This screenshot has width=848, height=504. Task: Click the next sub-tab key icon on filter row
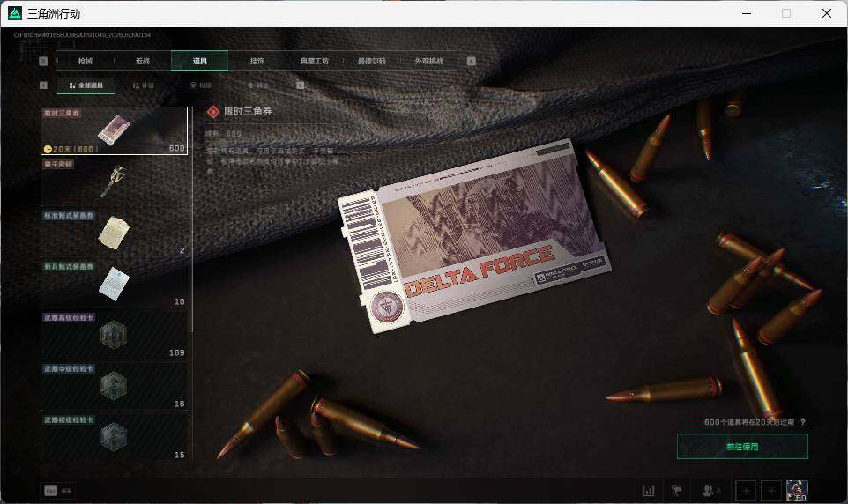[301, 85]
